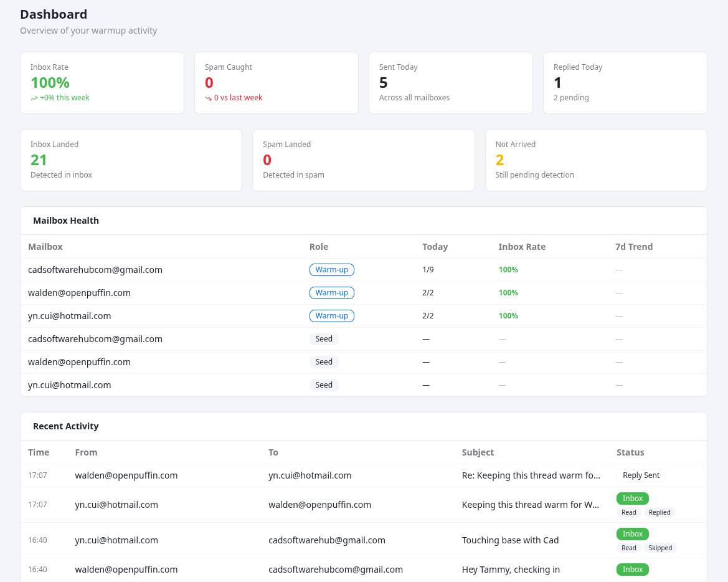Click the Seed badge for cadsoftwarehubcom@gmail.com
This screenshot has height=582, width=728.
click(324, 338)
